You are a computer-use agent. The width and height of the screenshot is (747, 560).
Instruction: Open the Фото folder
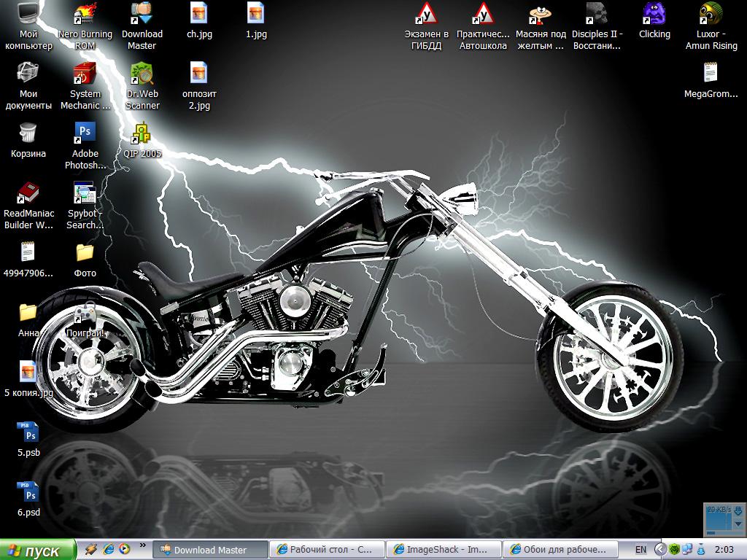(85, 253)
